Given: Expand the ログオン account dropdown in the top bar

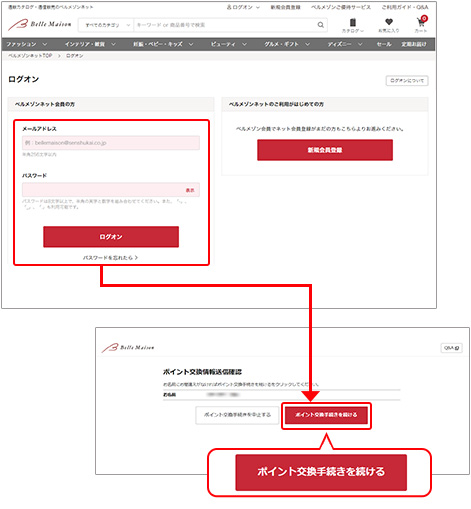Looking at the screenshot, I should click(x=243, y=7).
